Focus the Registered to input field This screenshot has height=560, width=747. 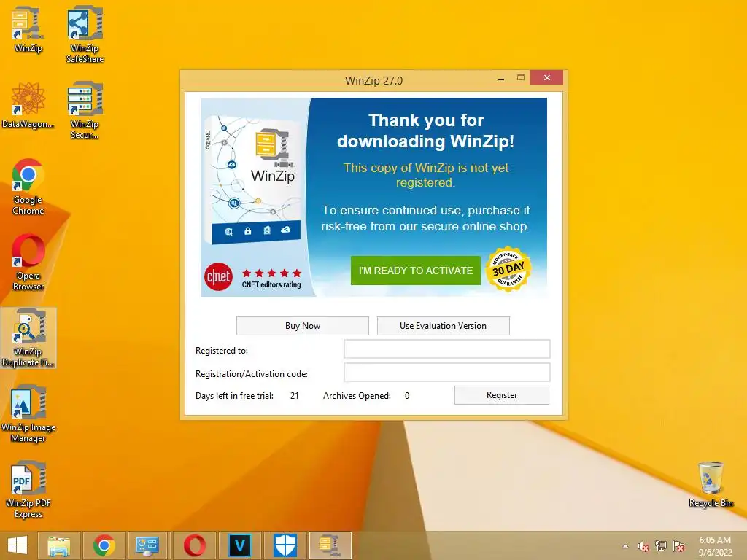447,349
